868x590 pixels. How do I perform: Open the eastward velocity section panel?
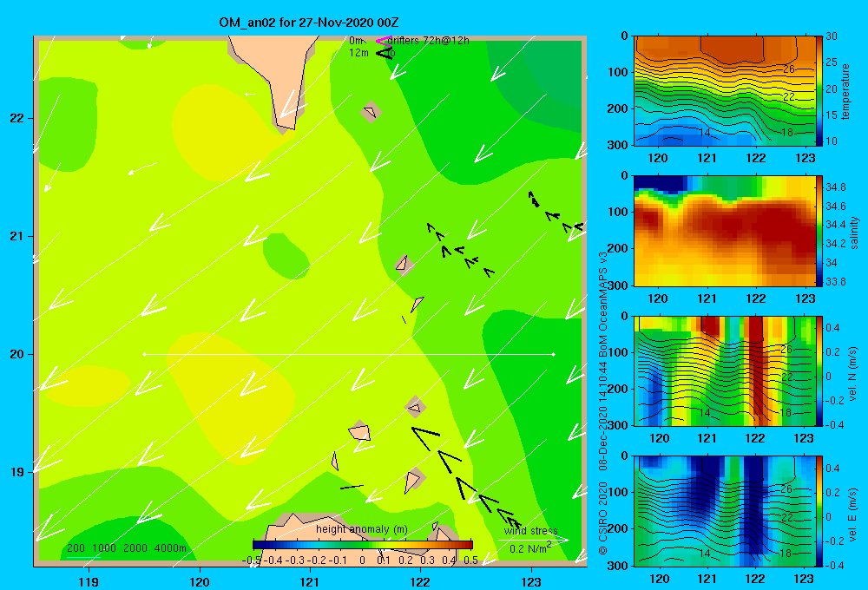tap(724, 511)
